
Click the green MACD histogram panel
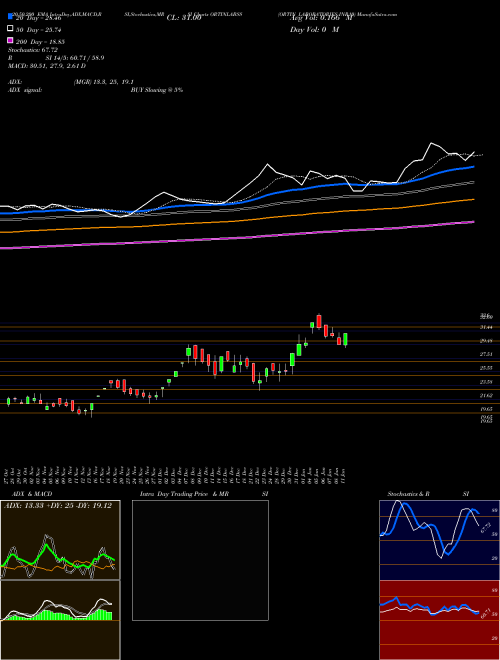60,620
